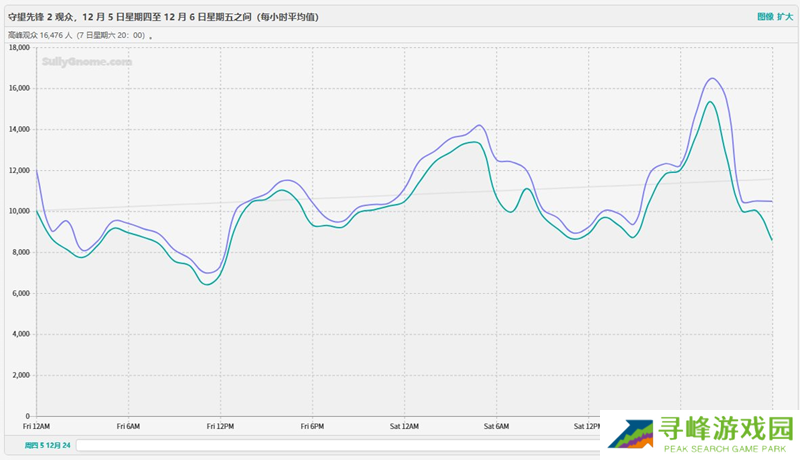
Task: Click the horizontal range bar below chart
Action: [330, 445]
